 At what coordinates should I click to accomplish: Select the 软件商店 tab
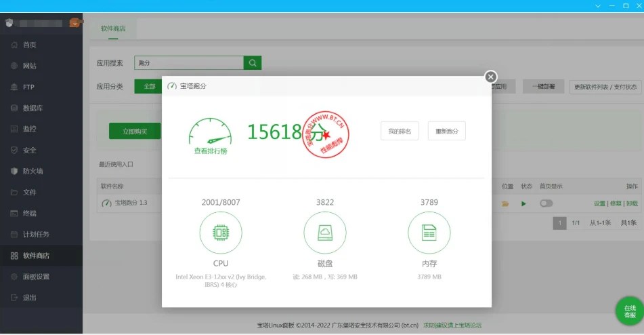113,28
